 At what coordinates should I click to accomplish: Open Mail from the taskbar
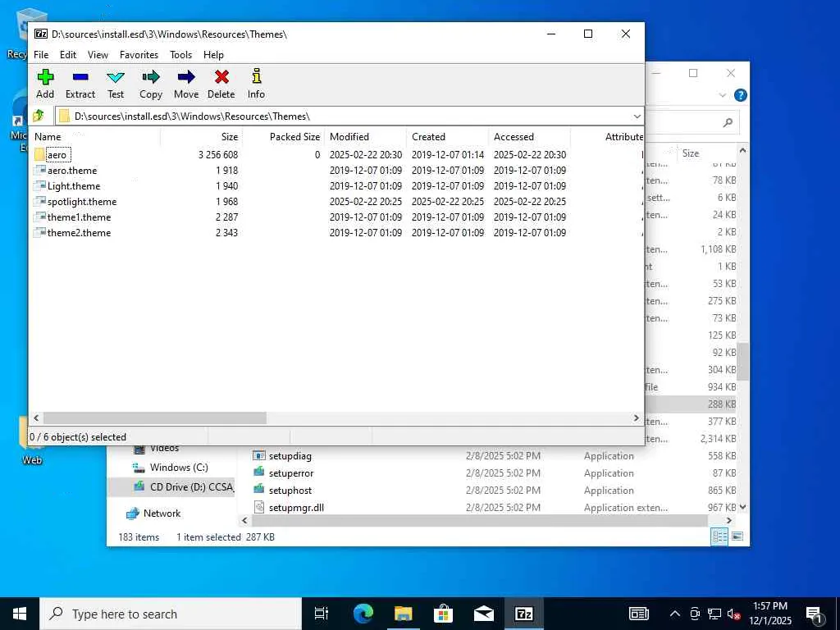click(483, 614)
